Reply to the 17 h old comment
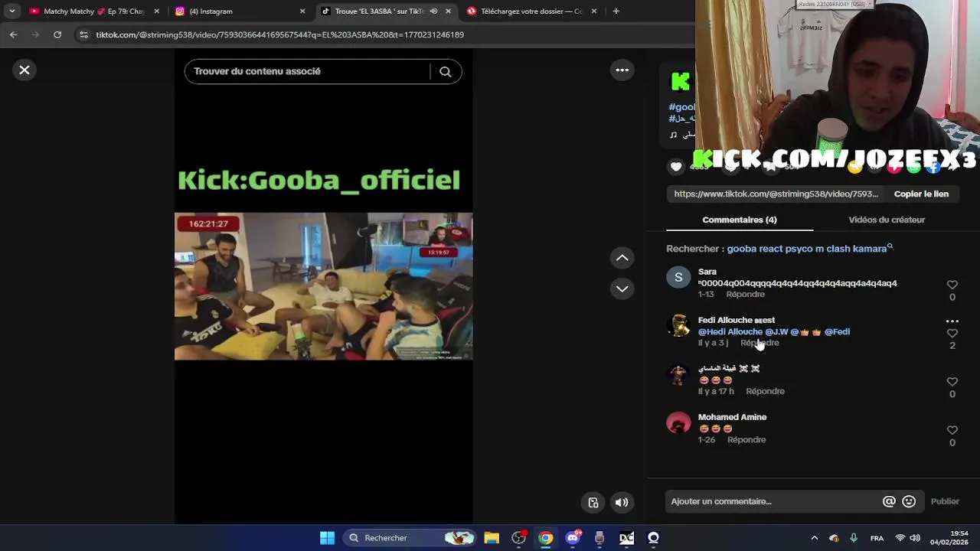Image resolution: width=980 pixels, height=551 pixels. click(765, 391)
